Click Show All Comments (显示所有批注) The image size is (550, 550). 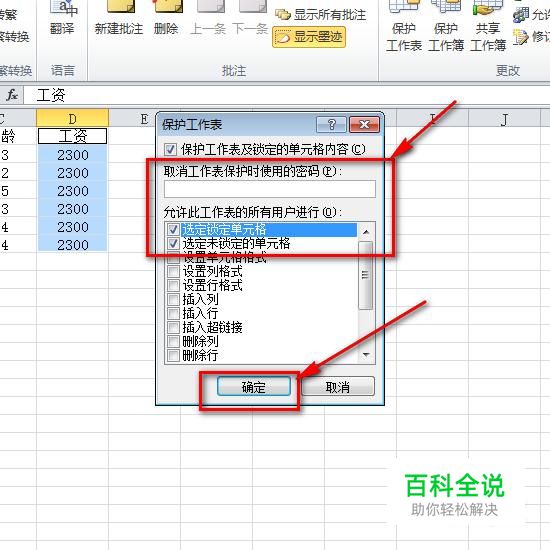tap(321, 14)
